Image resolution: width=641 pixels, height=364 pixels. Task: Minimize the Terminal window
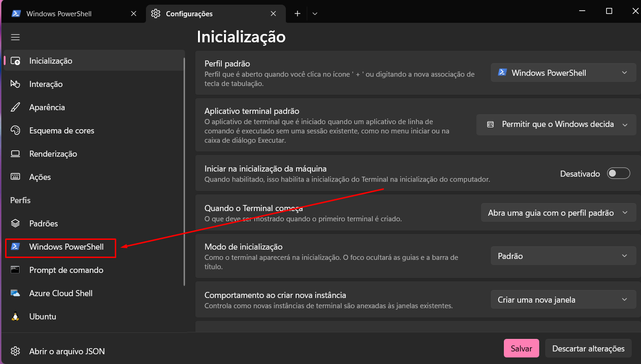point(582,11)
